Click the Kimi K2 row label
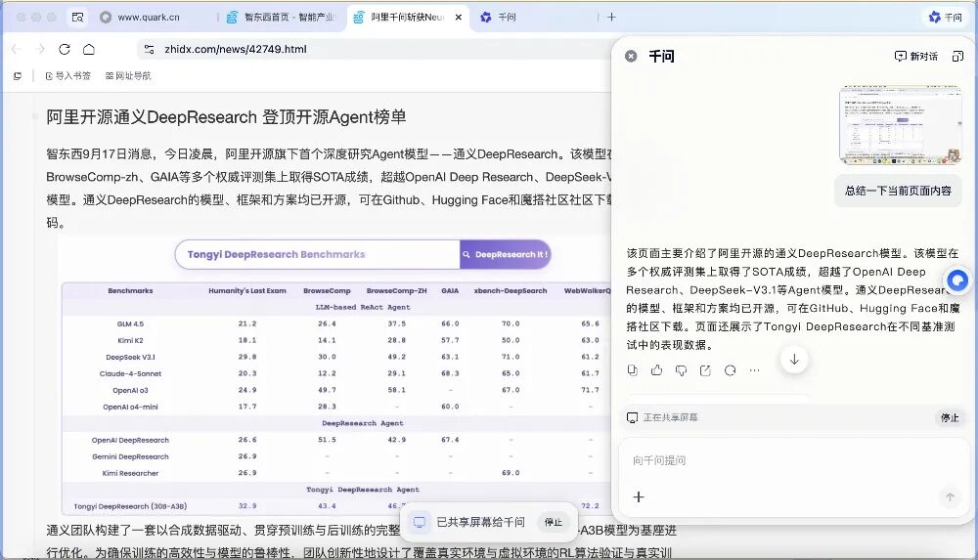978x560 pixels. (130, 340)
